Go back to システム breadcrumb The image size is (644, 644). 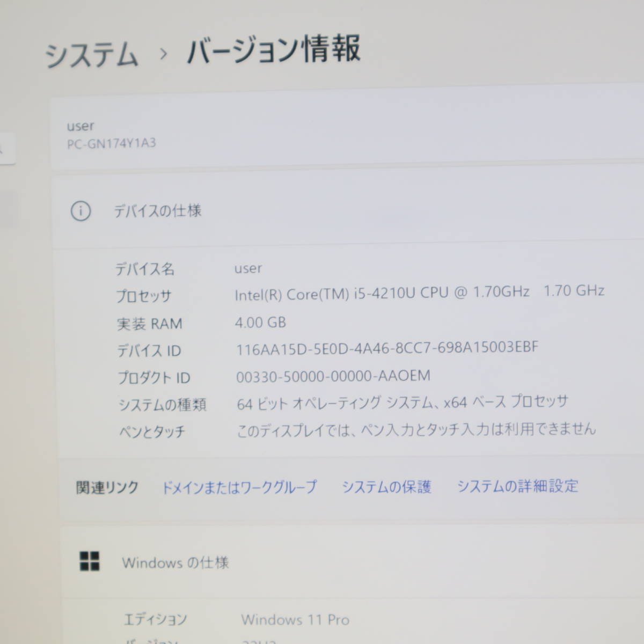(x=91, y=55)
